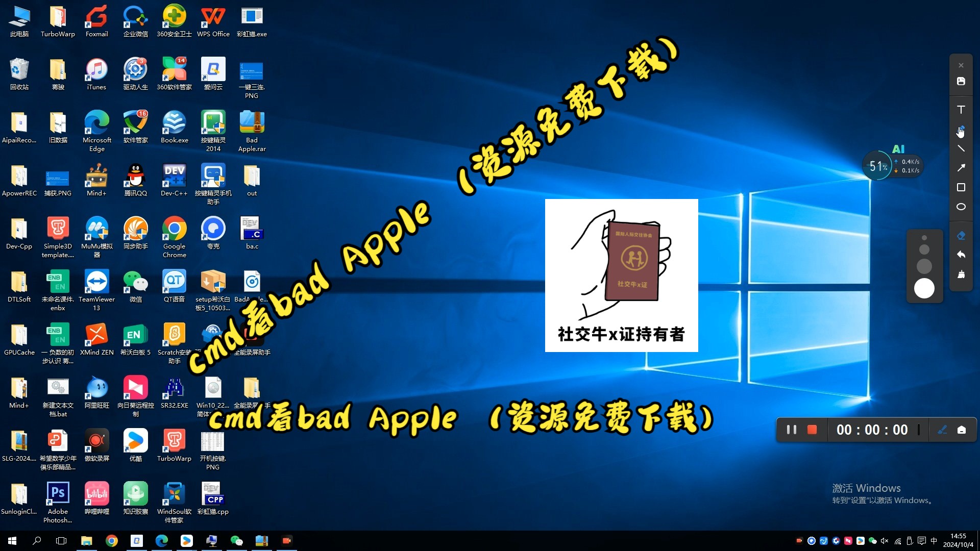
Task: Open the notification center tray icon
Action: [922, 541]
